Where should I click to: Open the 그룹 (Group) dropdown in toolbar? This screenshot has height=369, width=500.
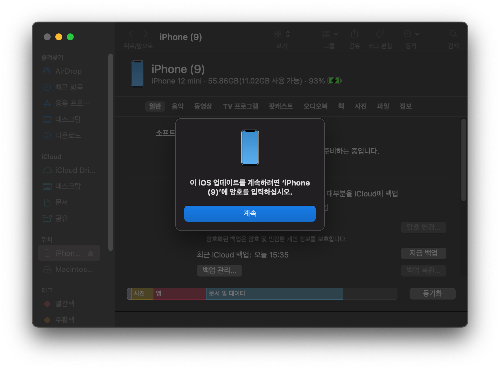(x=330, y=34)
